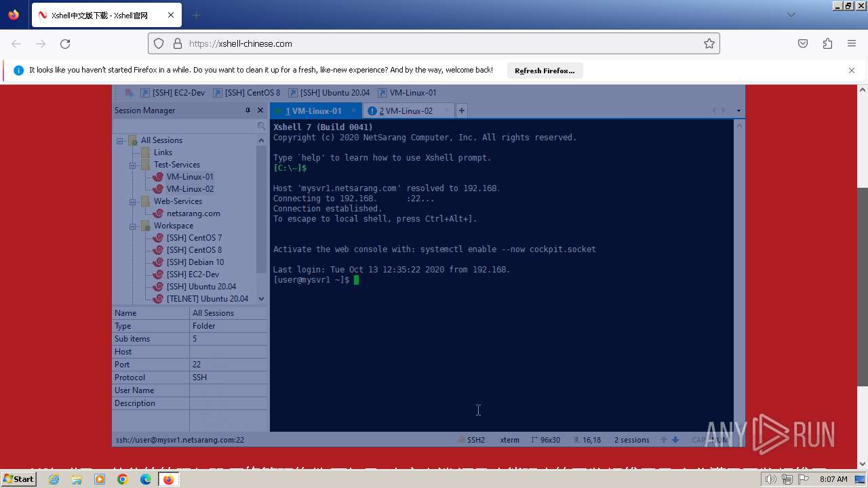This screenshot has height=488, width=868.
Task: Open Firefox extensions puzzle icon
Action: (827, 43)
